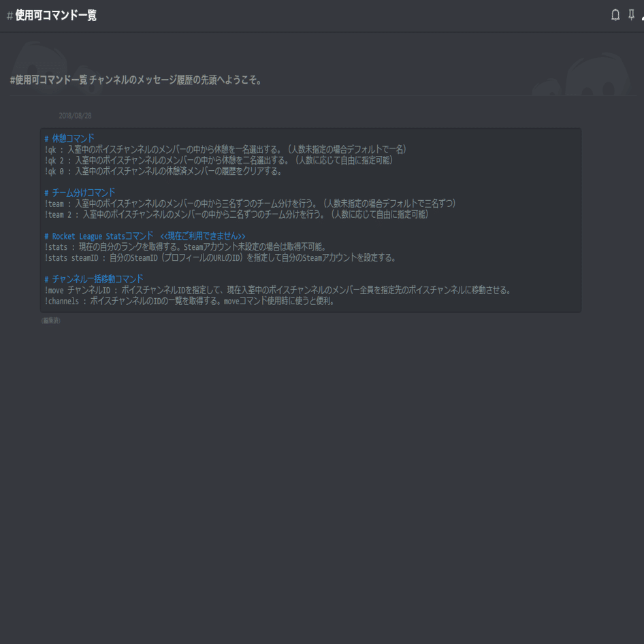644x644 pixels.
Task: Click the 2018/08/28 date divider
Action: point(75,115)
